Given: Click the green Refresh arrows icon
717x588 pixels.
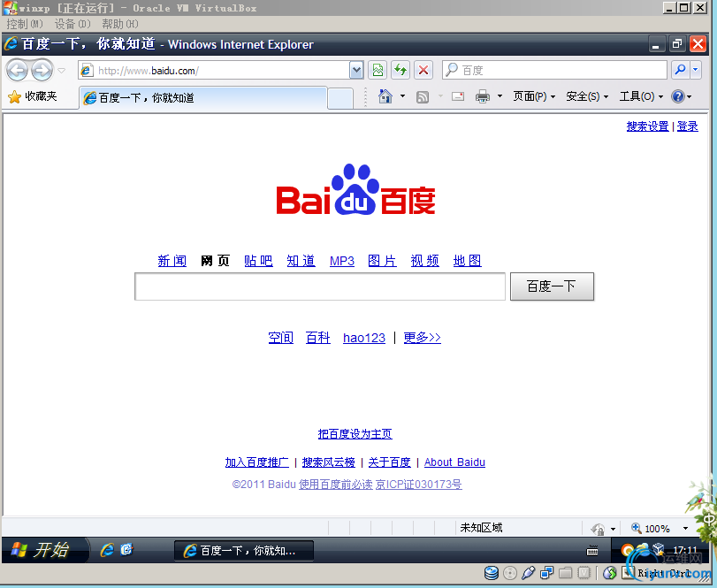Looking at the screenshot, I should [x=400, y=71].
